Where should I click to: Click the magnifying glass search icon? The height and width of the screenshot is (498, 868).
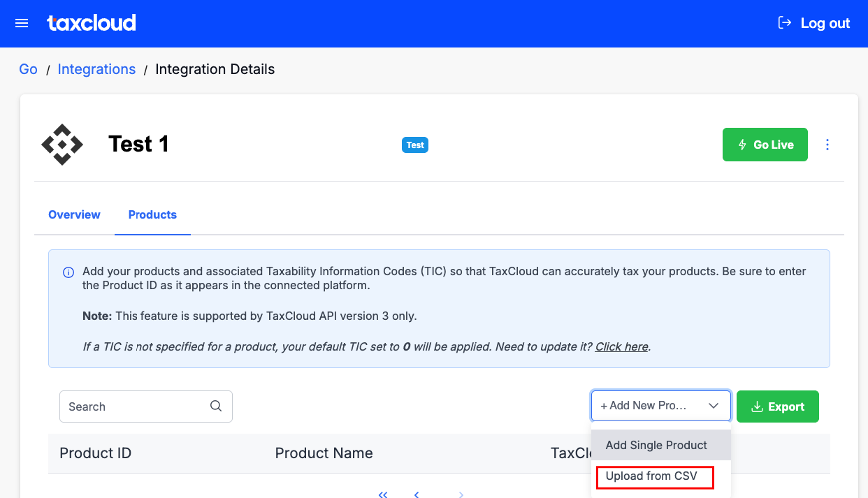point(216,406)
